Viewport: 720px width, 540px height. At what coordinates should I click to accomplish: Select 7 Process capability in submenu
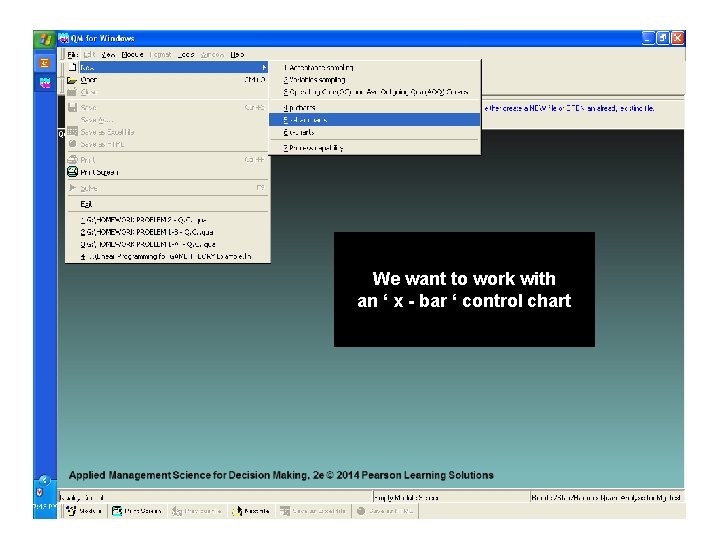coord(375,148)
